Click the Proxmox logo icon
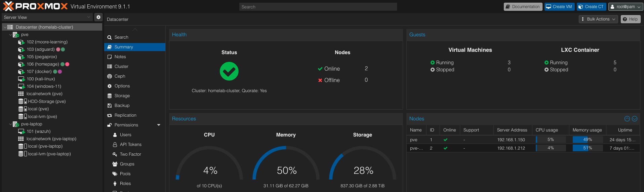 (8, 6)
